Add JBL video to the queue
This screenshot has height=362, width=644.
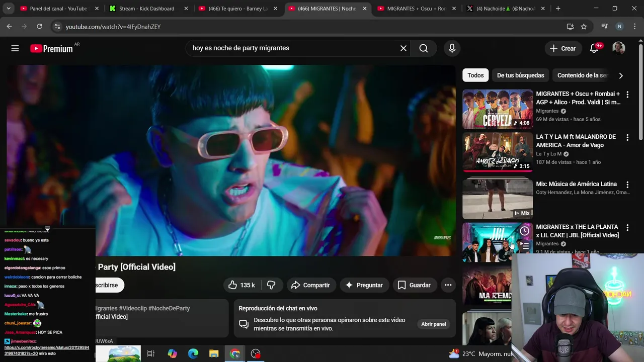524,246
